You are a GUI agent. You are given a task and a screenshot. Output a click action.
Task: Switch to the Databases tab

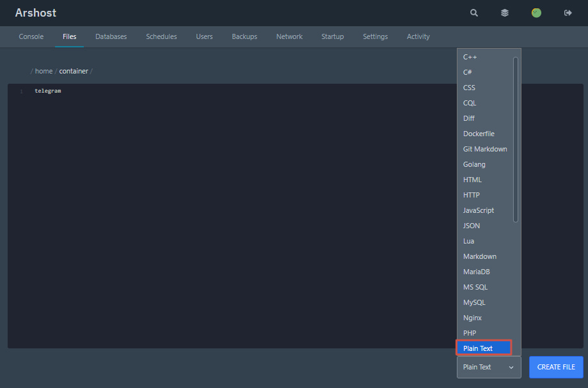pyautogui.click(x=111, y=36)
